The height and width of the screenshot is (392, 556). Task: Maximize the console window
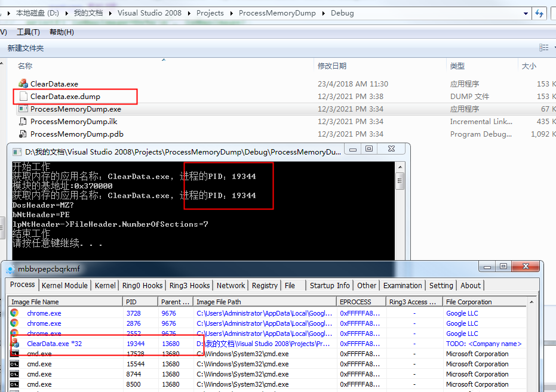point(369,149)
